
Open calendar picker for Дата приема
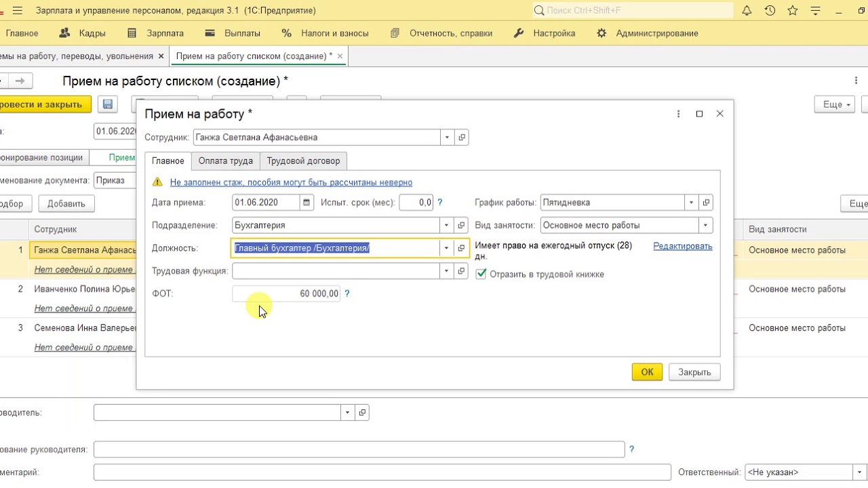(307, 202)
